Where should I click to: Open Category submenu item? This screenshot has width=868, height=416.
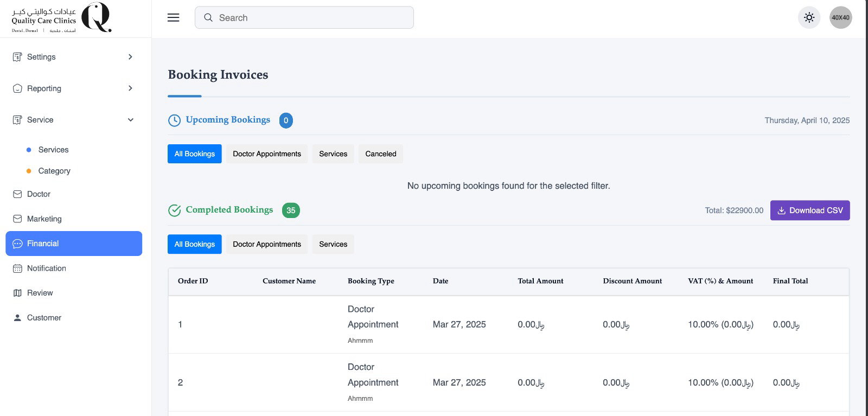coord(54,171)
